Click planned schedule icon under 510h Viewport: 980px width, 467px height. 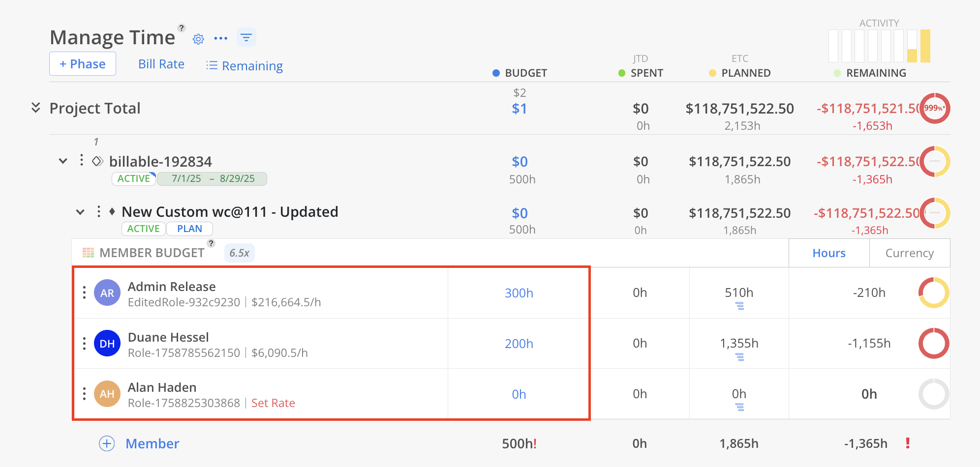(x=739, y=306)
